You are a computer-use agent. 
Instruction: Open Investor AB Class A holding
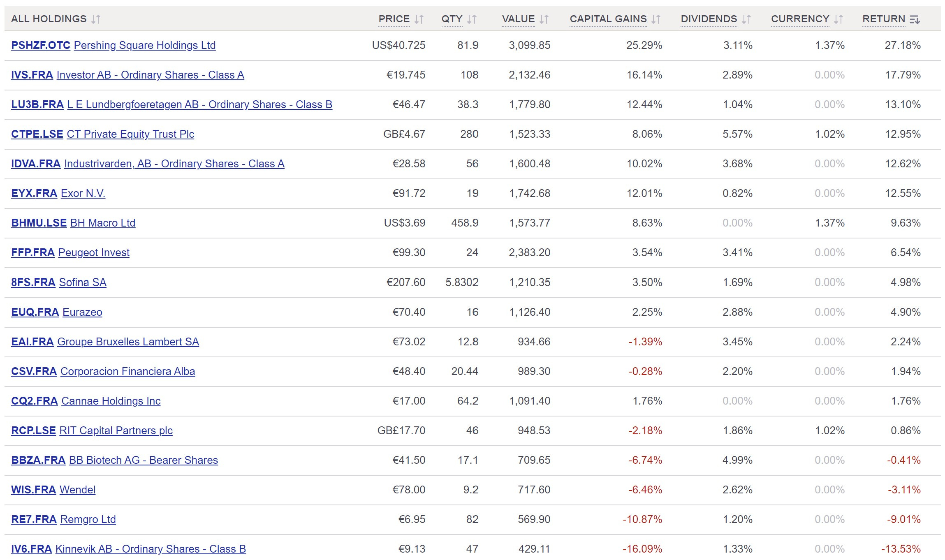pos(150,75)
